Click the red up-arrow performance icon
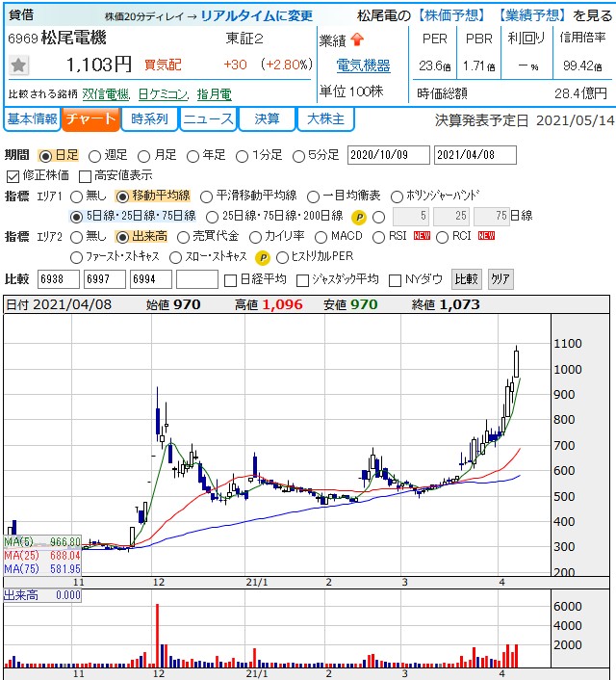The height and width of the screenshot is (680, 616). coord(357,39)
